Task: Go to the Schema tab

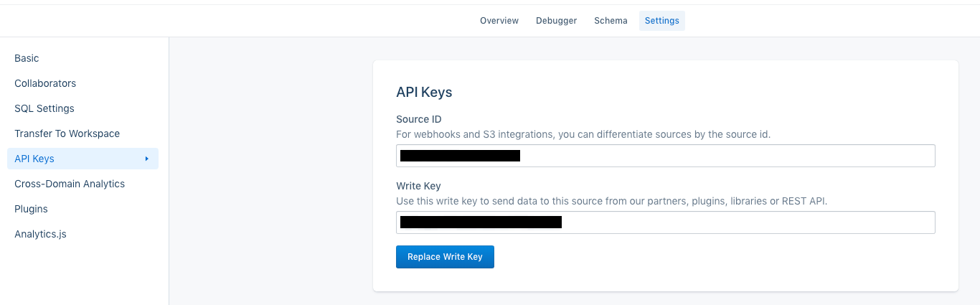Action: tap(611, 21)
